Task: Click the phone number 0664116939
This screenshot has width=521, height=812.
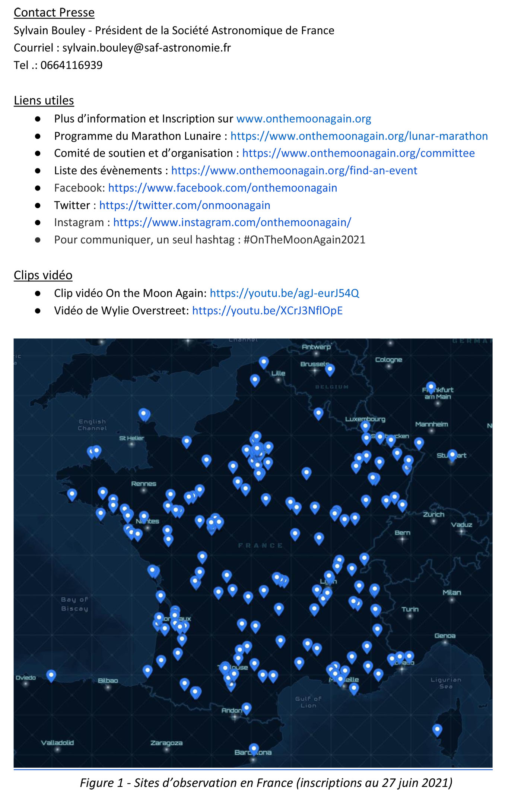Action: 72,65
